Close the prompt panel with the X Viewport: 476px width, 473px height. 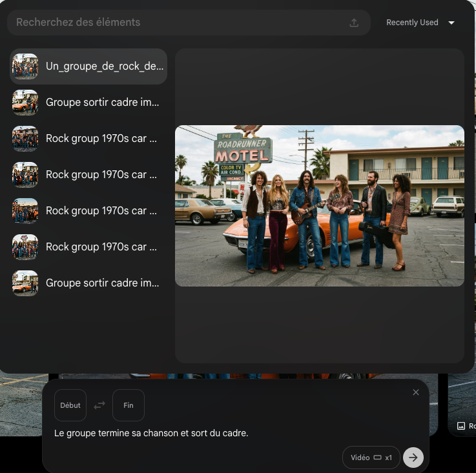click(x=416, y=392)
